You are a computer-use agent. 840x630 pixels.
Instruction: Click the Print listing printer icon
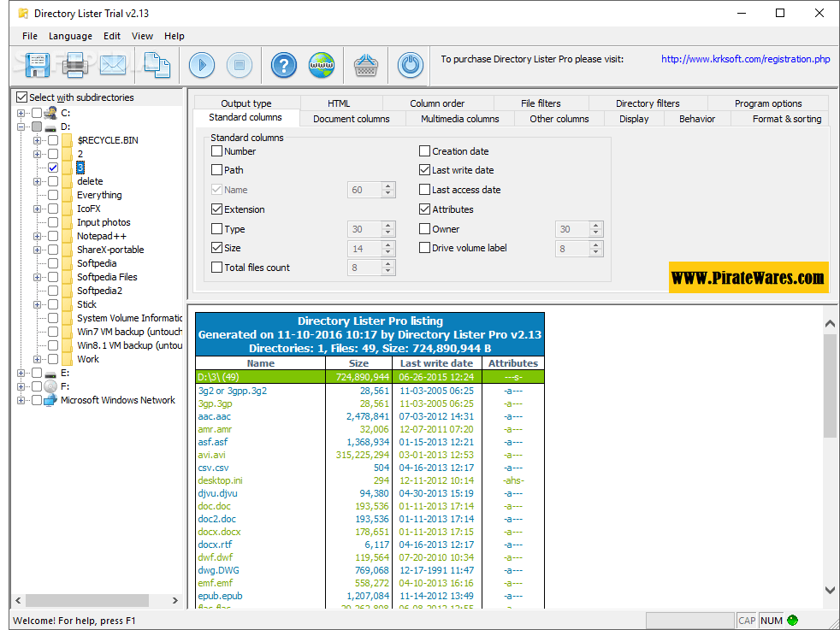[x=75, y=64]
